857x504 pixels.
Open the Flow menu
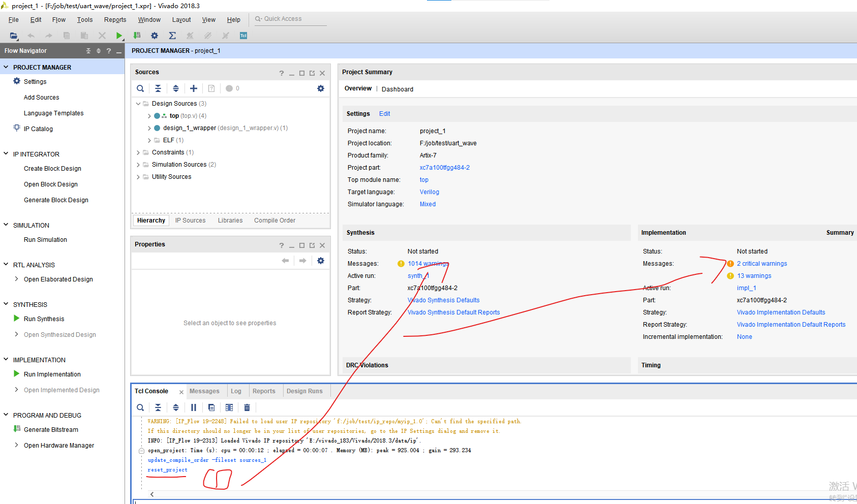click(x=59, y=20)
